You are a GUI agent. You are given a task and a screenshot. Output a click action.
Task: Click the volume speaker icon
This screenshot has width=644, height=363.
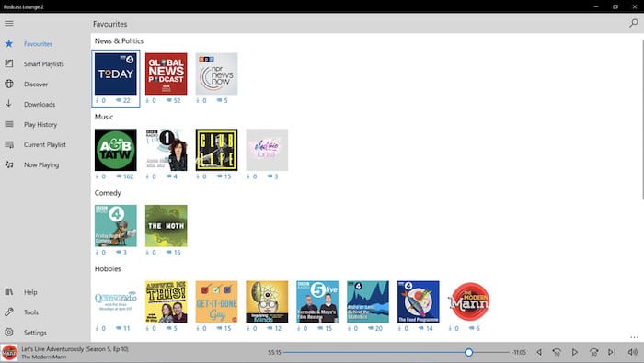point(632,352)
